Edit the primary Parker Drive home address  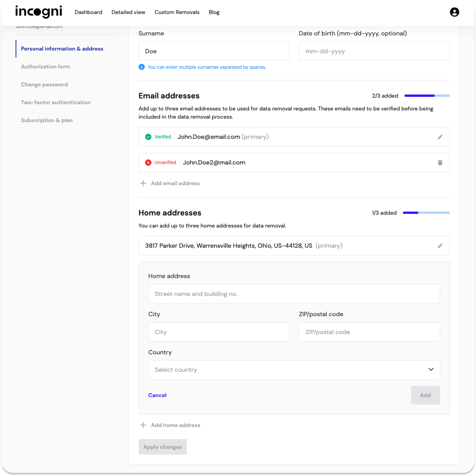point(440,246)
